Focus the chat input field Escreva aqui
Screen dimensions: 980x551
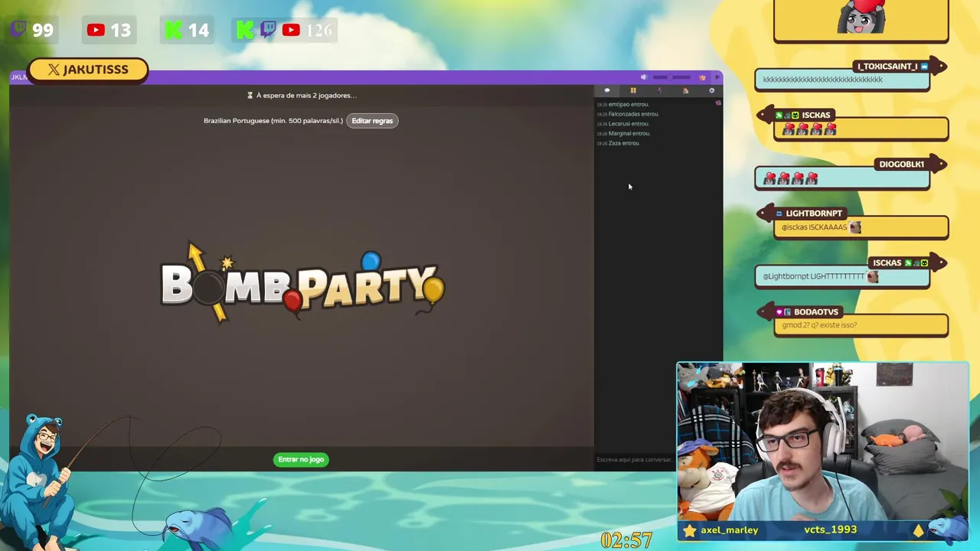(x=634, y=459)
